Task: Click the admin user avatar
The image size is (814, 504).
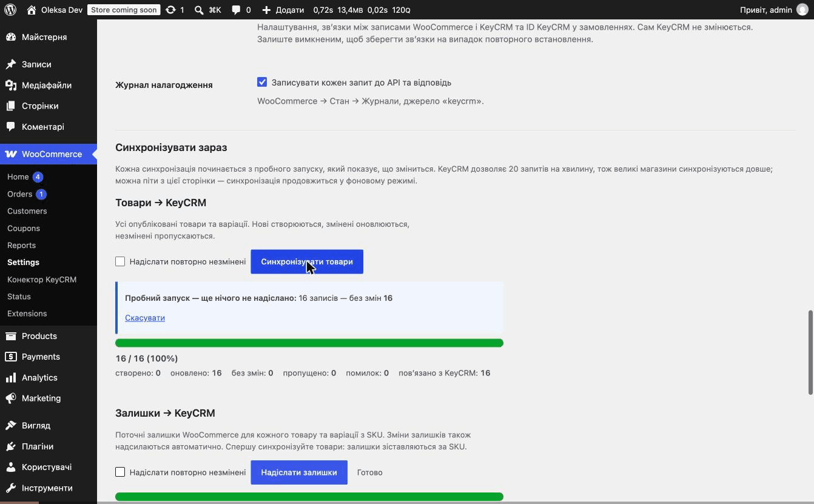Action: click(802, 10)
